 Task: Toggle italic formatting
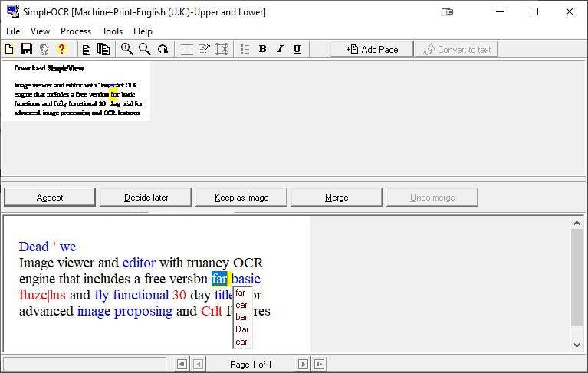point(280,49)
